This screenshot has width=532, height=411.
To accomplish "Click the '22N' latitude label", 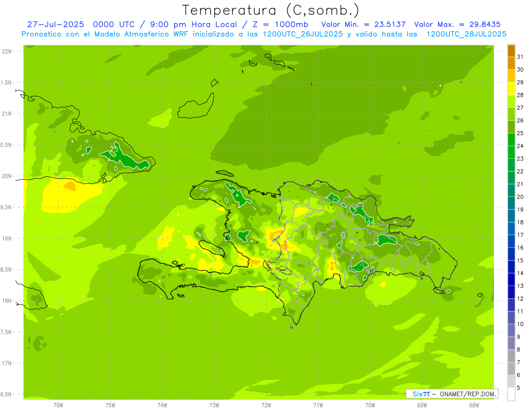I will [7, 51].
